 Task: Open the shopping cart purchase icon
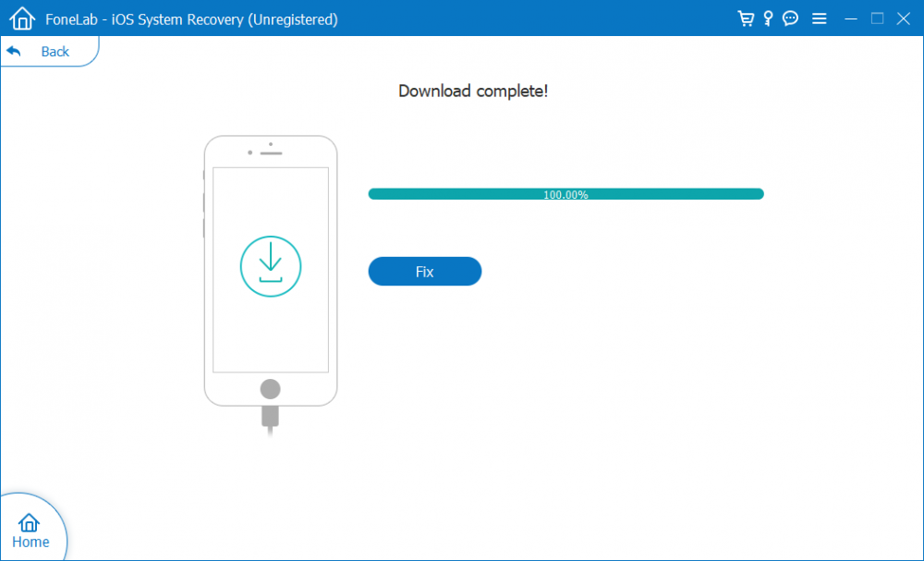point(746,18)
